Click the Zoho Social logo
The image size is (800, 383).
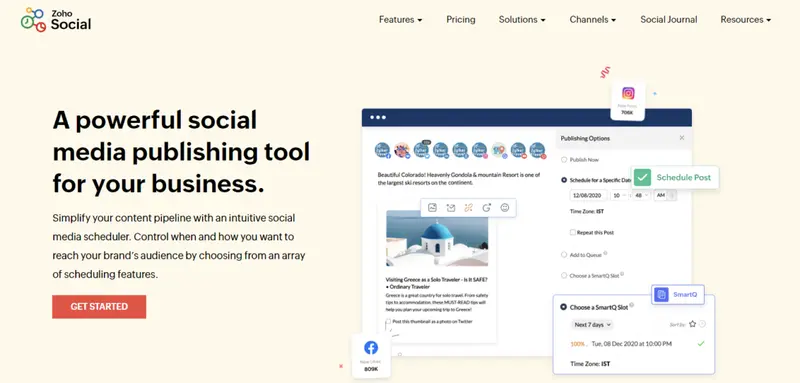56,20
